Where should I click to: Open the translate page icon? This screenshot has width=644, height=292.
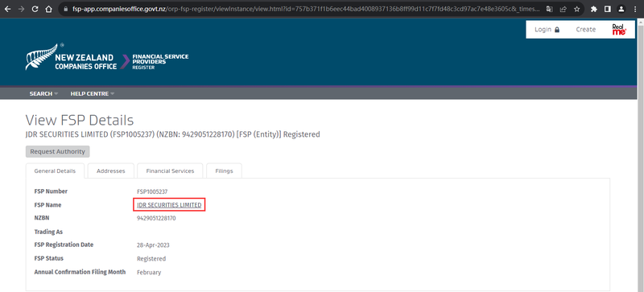tap(549, 9)
